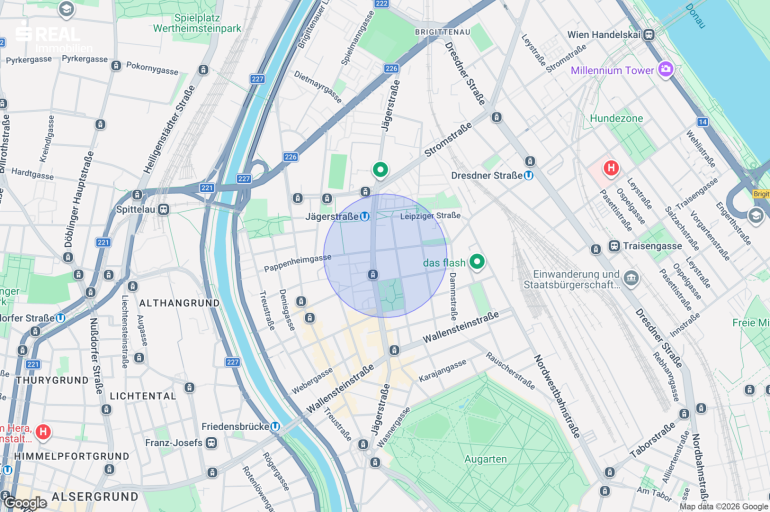This screenshot has width=770, height=512.
Task: Click the Friedensbrücke U-Bahn icon
Action: 275,427
